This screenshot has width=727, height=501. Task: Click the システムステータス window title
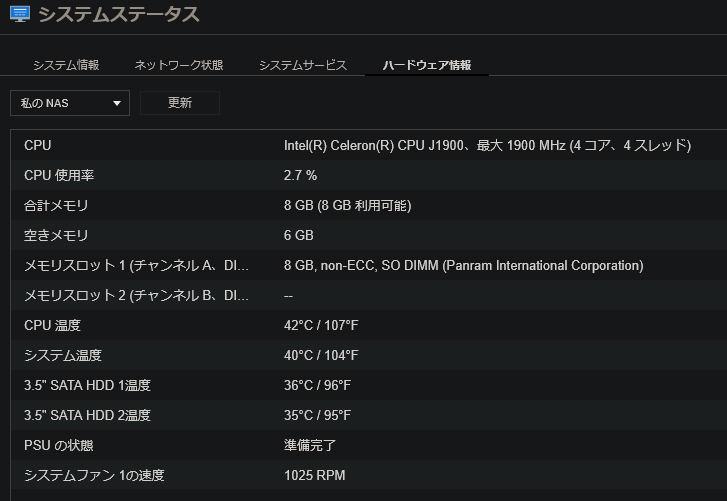tap(119, 14)
